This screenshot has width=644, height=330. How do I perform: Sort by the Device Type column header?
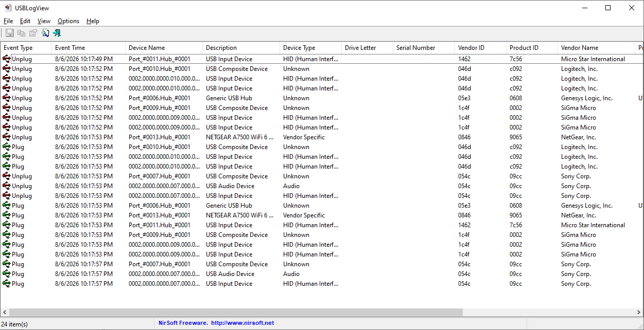click(x=311, y=48)
